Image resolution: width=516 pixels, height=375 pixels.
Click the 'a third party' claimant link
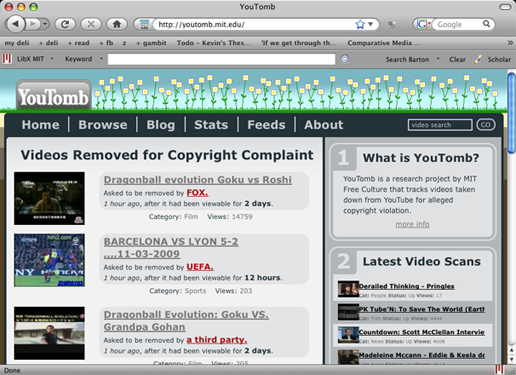(x=217, y=340)
